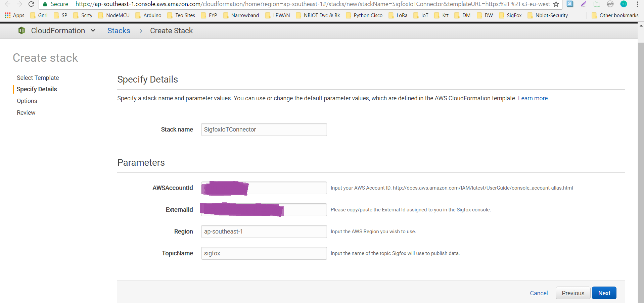Open the Apps grid shortcut
The width and height of the screenshot is (644, 303).
tap(14, 15)
